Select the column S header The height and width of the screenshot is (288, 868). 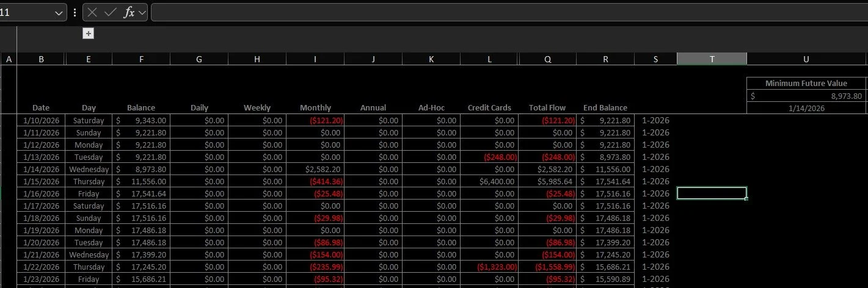point(655,59)
